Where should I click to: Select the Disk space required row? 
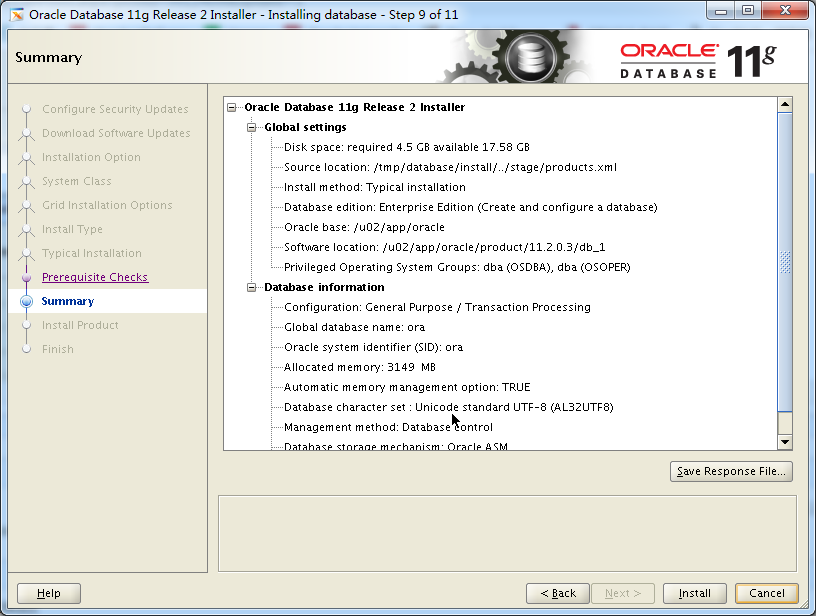tap(407, 147)
